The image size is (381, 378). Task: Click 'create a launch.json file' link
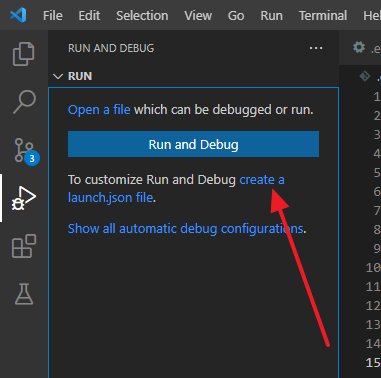176,189
